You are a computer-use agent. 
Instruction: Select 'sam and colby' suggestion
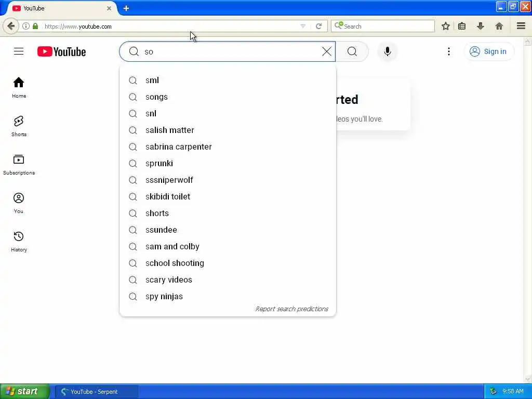228,246
